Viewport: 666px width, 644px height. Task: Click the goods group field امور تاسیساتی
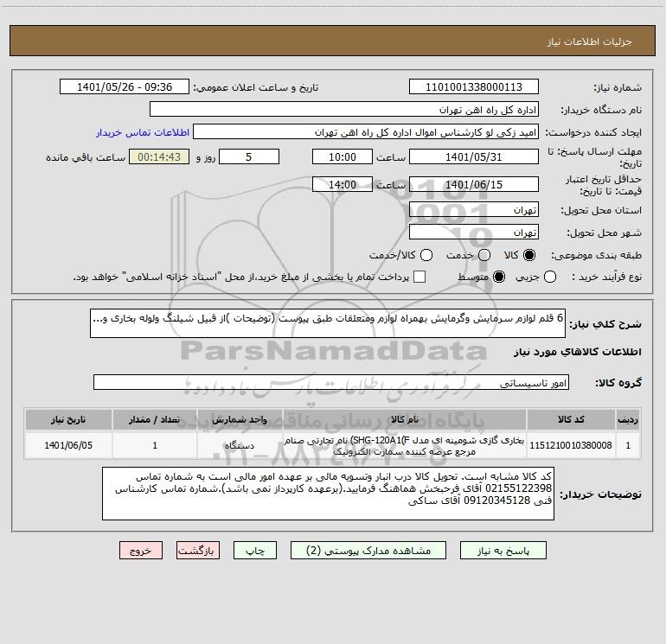coord(331,382)
